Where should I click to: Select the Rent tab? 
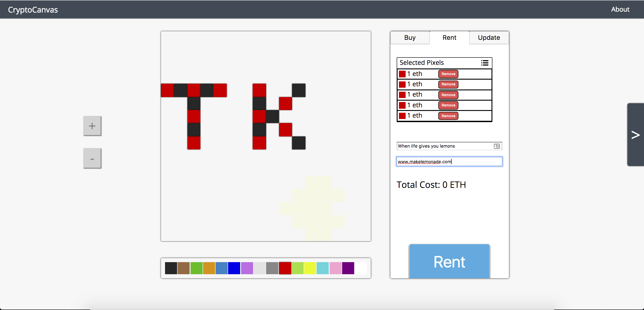pos(449,38)
